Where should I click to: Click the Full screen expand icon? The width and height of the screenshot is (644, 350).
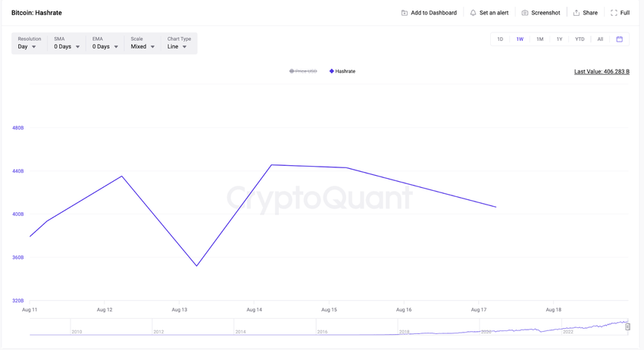coord(614,13)
